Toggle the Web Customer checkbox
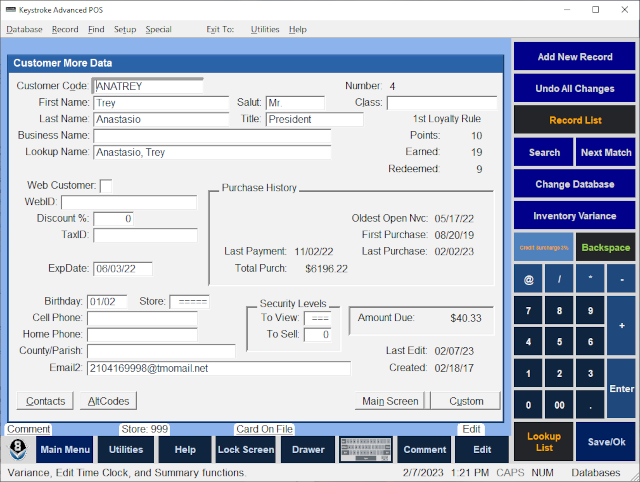The width and height of the screenshot is (640, 482). (106, 186)
